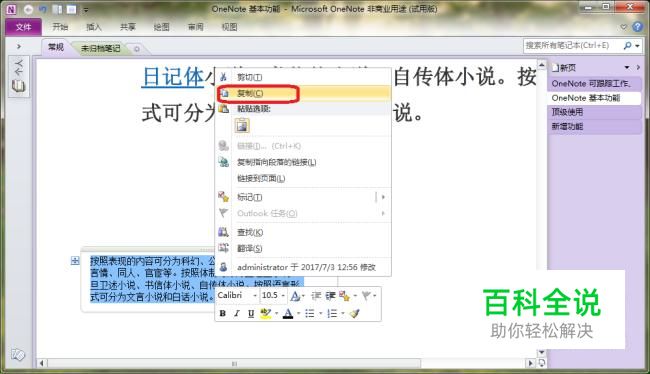Image resolution: width=650 pixels, height=374 pixels.
Task: Open the page 'OneNote 可跟踪工作'
Action: (594, 84)
